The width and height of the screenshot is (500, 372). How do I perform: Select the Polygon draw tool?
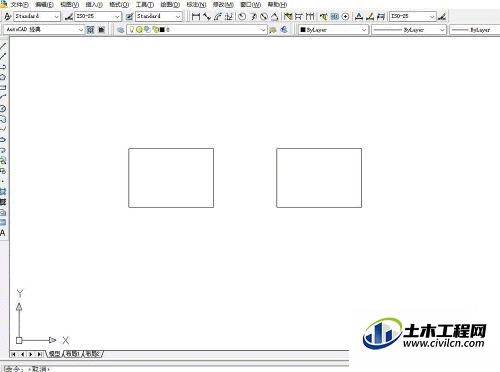click(x=3, y=77)
